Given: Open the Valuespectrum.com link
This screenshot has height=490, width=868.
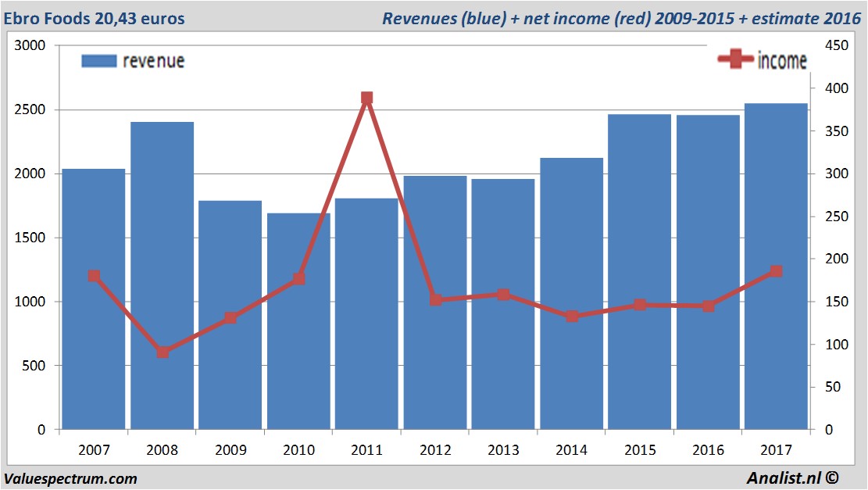Looking at the screenshot, I should click(x=70, y=478).
